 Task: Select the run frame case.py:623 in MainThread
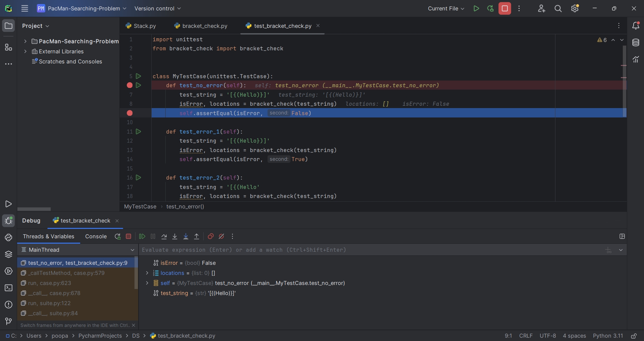coord(50,283)
